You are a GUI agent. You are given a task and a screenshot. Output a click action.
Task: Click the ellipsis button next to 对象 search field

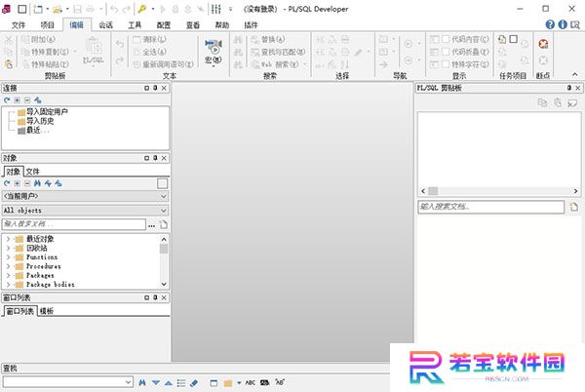point(151,225)
